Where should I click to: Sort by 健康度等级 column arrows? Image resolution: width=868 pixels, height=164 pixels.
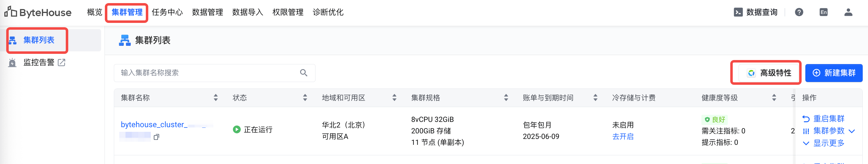pyautogui.click(x=774, y=98)
